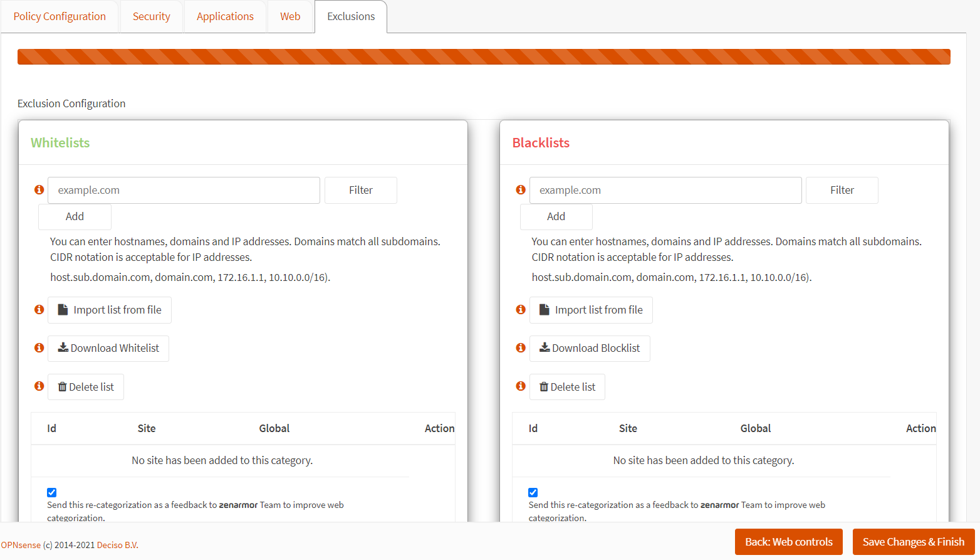Viewport: 980px width, 560px height.
Task: Go to Policy Configuration tab
Action: pyautogui.click(x=60, y=16)
